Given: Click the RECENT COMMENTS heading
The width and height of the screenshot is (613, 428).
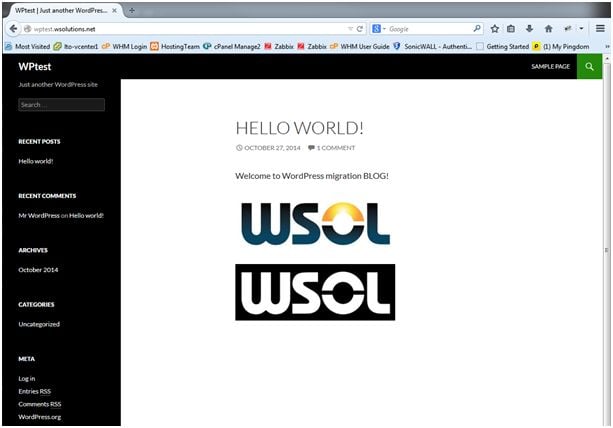Looking at the screenshot, I should (47, 196).
